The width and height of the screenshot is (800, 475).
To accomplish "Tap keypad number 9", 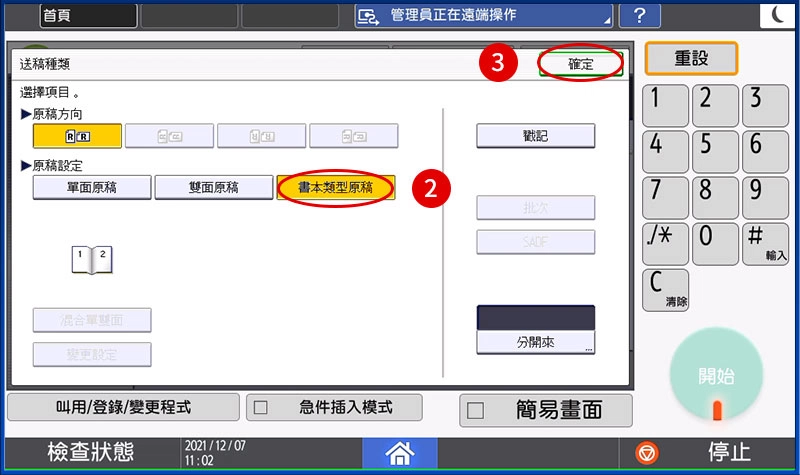I will coord(765,198).
